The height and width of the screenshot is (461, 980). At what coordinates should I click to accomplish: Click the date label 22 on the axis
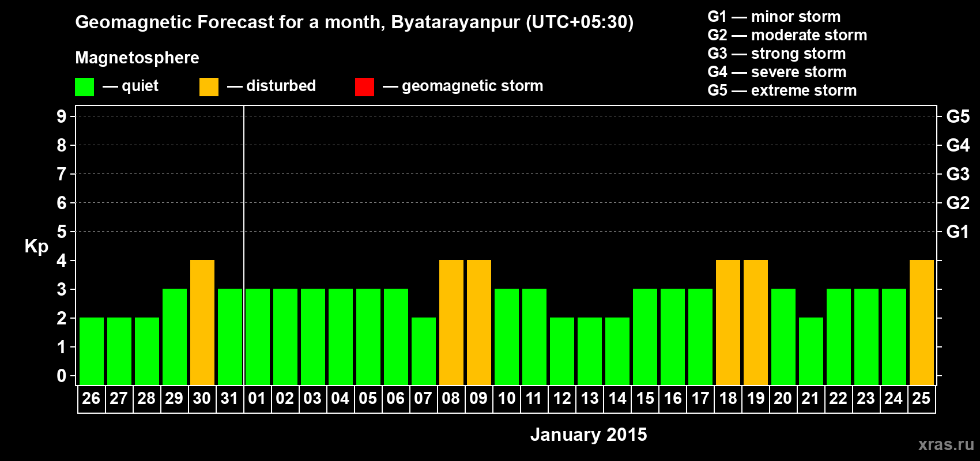coord(838,399)
